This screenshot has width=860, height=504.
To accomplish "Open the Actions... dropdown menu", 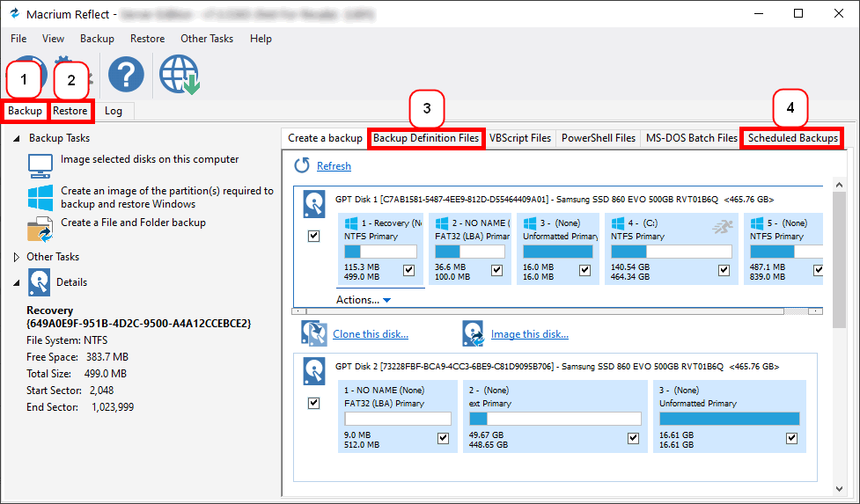I will (364, 300).
